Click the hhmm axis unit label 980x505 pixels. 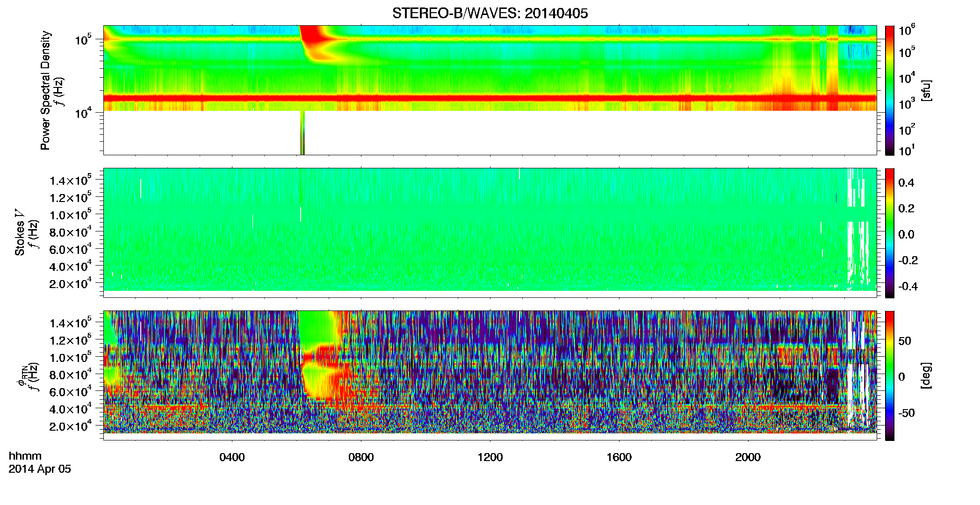coord(25,456)
